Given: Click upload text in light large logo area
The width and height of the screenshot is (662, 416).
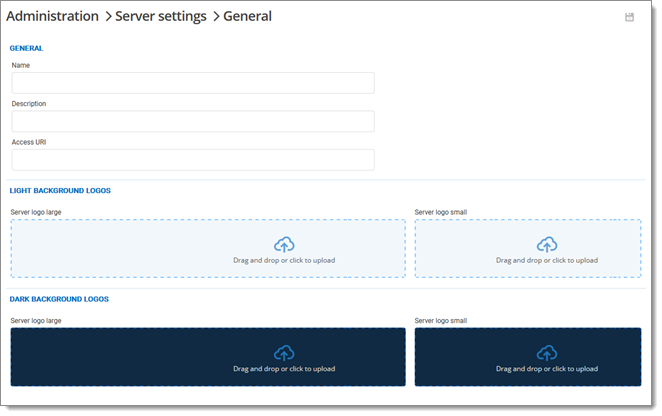Looking at the screenshot, I should [x=284, y=260].
